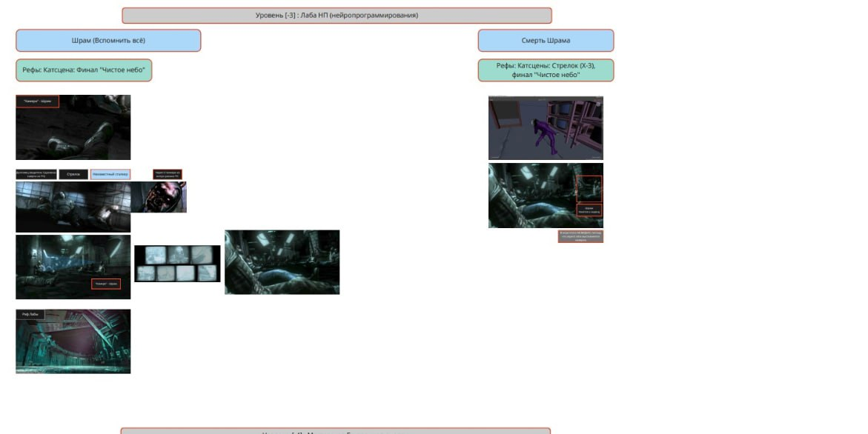Select the red-outlined label above the masked face image

pos(168,174)
